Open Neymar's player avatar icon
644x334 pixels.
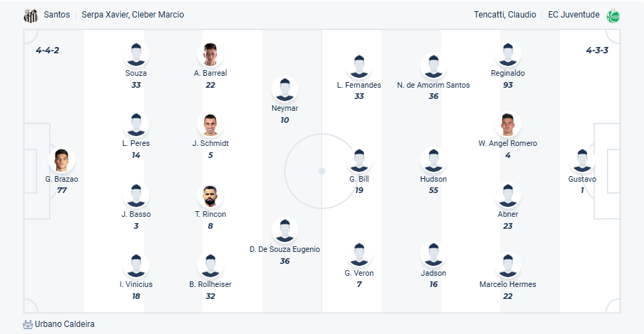pyautogui.click(x=285, y=89)
